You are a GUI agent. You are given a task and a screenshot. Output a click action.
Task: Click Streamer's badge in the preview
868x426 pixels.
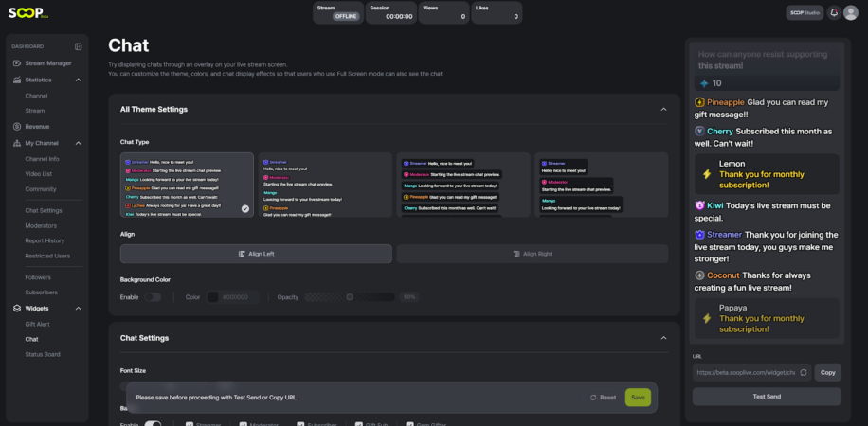click(699, 235)
